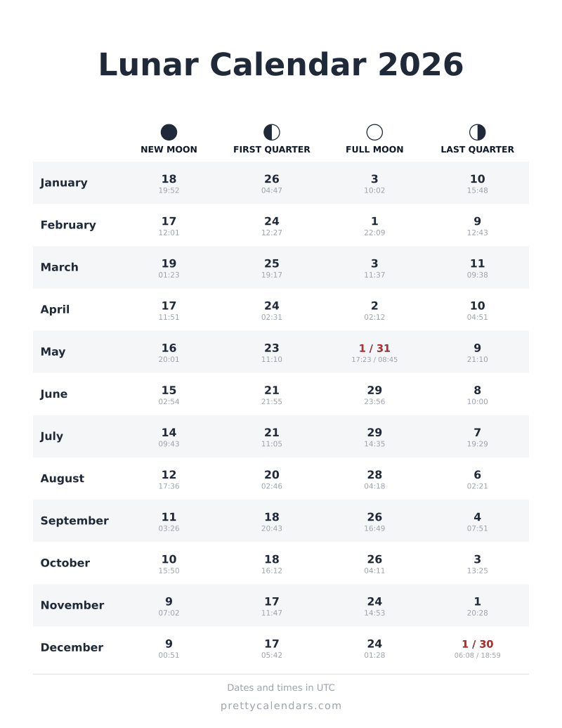Open the prettycalendars.com link

pyautogui.click(x=281, y=706)
